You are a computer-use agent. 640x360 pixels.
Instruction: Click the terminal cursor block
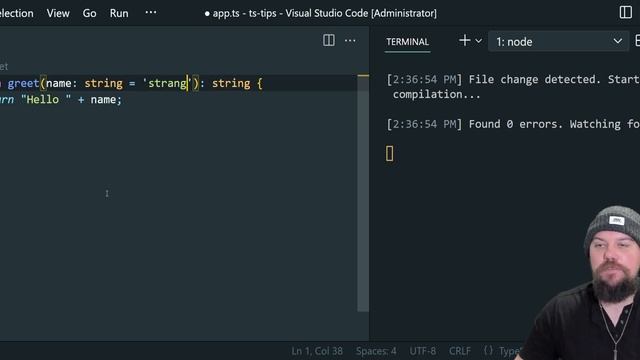[390, 154]
